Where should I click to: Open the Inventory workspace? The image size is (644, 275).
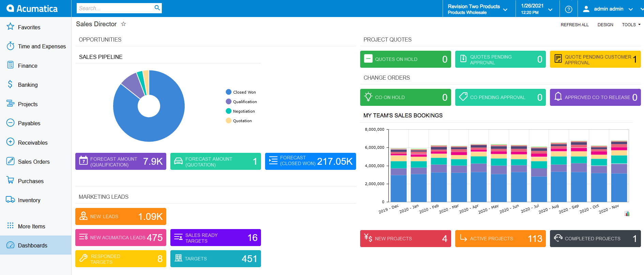click(36, 200)
